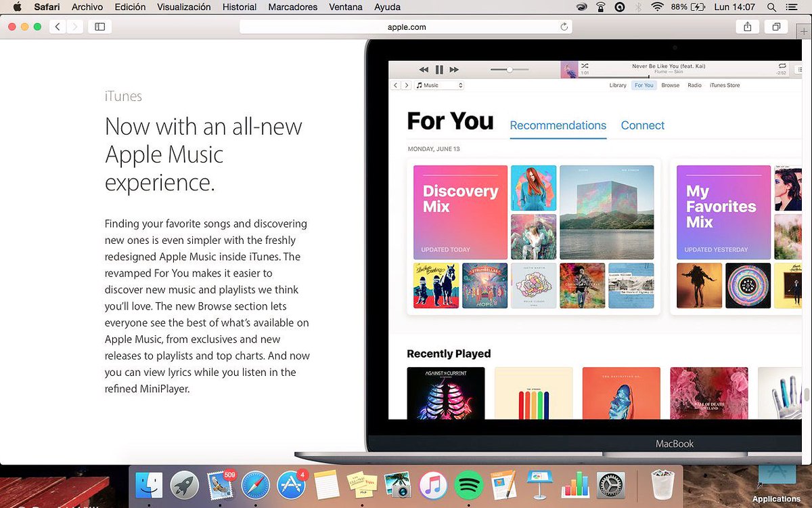
Task: Toggle shuffle in the iTunes player
Action: coord(585,66)
